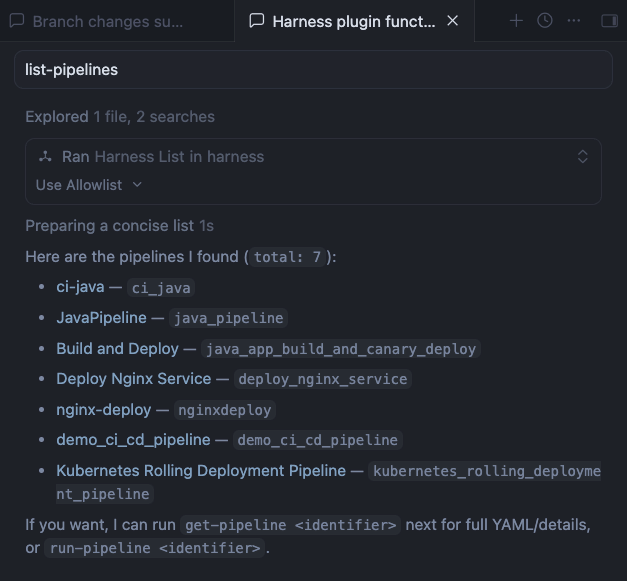Click the list-pipelines message input box

[313, 70]
